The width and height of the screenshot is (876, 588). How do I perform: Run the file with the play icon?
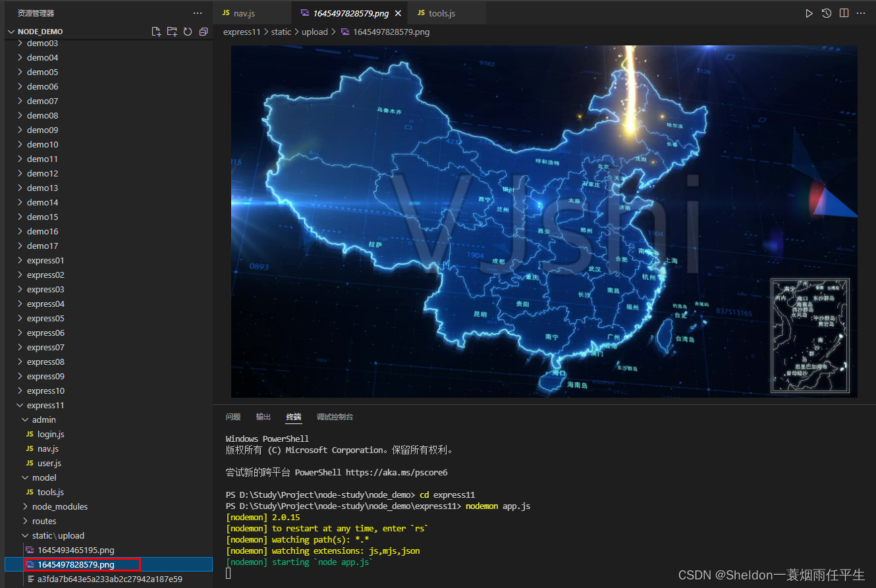coord(809,13)
